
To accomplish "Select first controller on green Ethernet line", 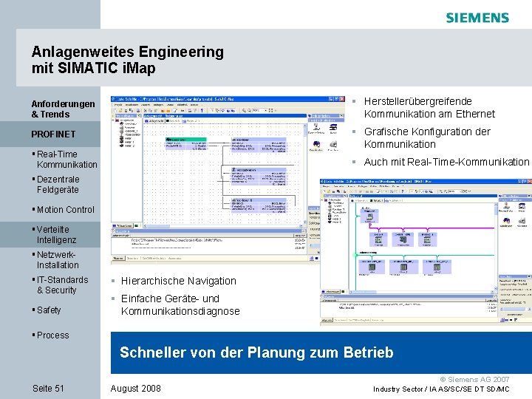I will [x=372, y=267].
